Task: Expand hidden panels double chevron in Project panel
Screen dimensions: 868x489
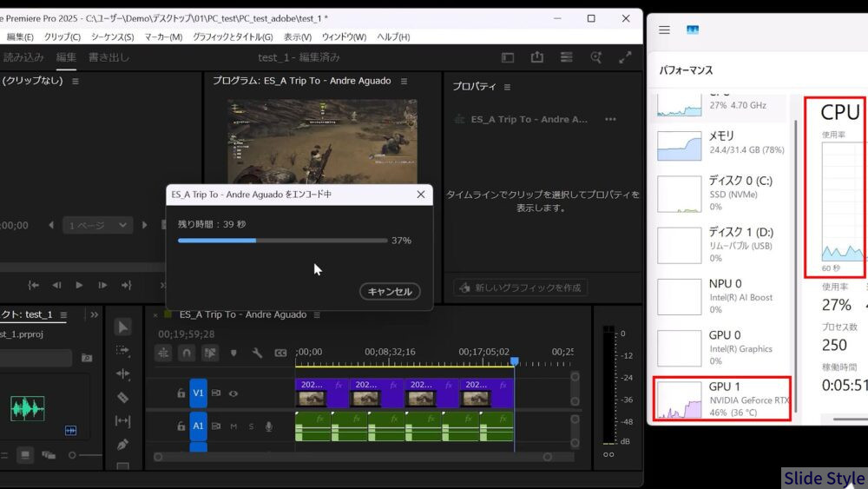Action: 94,314
